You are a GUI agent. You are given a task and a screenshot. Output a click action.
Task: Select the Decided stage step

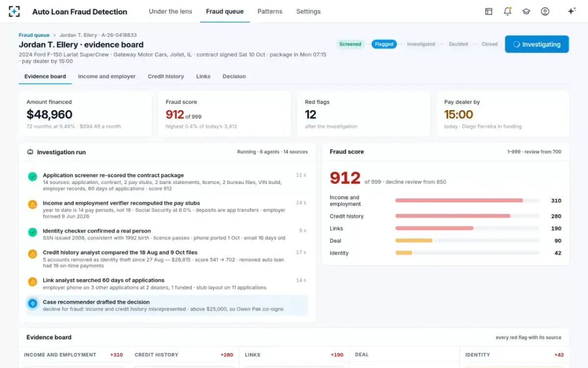click(458, 44)
